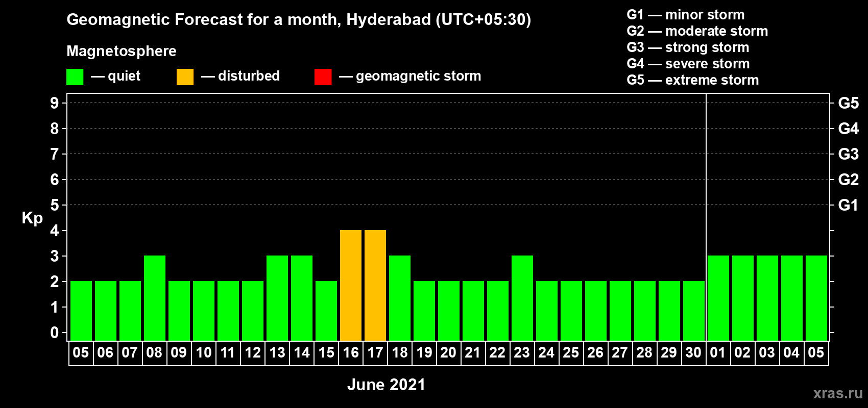Image resolution: width=868 pixels, height=408 pixels.
Task: Click the date label 30
Action: pyautogui.click(x=693, y=352)
